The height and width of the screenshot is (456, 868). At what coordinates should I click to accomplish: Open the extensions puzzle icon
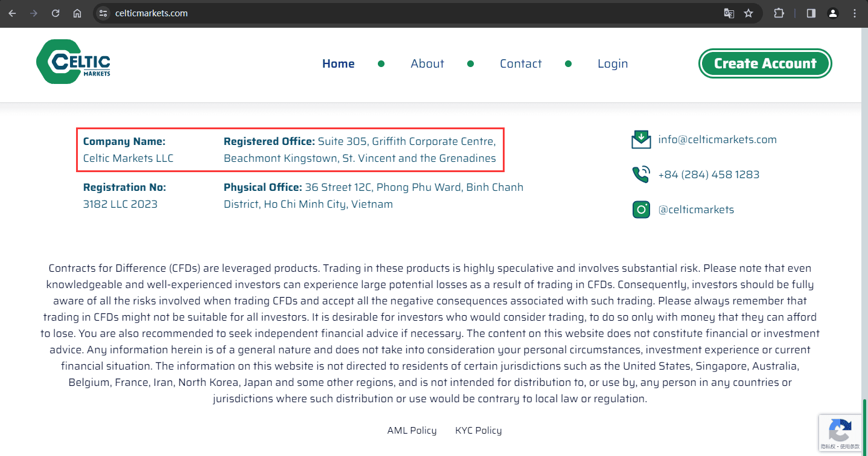coord(779,13)
